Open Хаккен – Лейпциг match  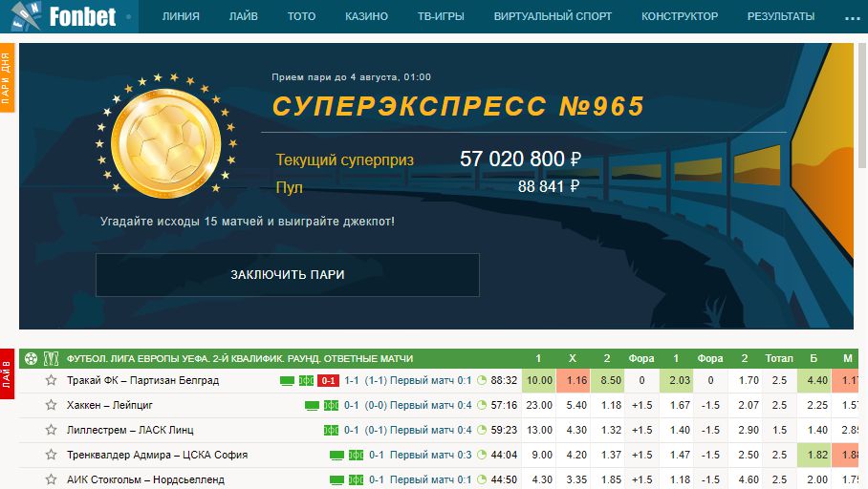coord(110,406)
